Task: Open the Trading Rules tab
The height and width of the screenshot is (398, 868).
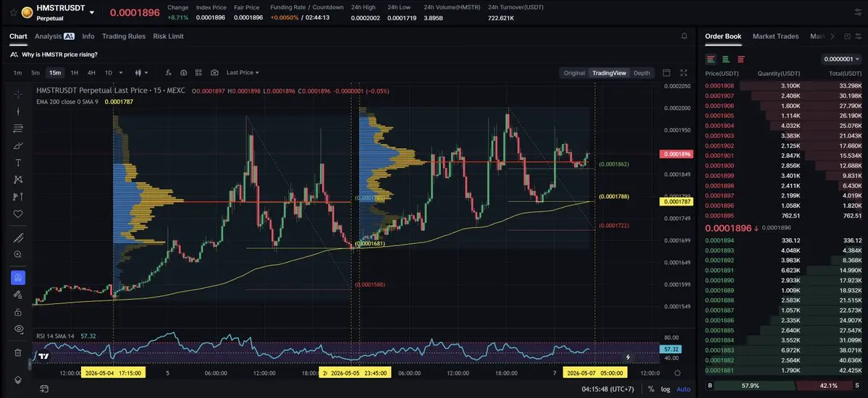Action: [124, 36]
